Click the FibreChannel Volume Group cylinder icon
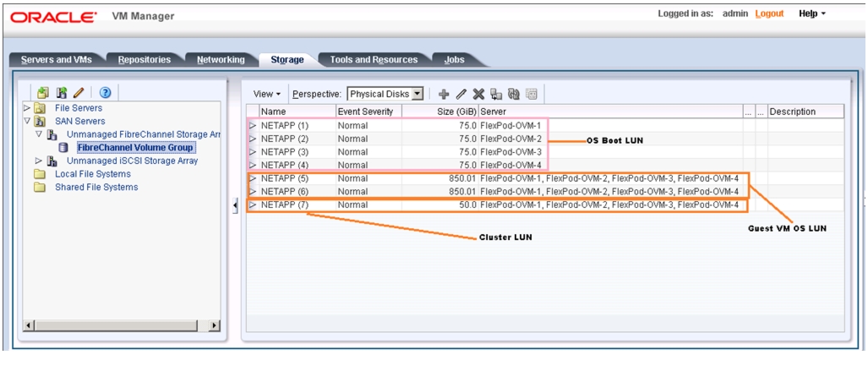Image resolution: width=868 pixels, height=371 pixels. tap(63, 148)
